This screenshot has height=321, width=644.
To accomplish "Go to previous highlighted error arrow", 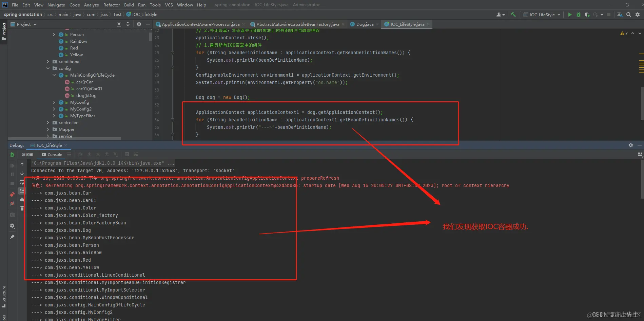I will [633, 33].
